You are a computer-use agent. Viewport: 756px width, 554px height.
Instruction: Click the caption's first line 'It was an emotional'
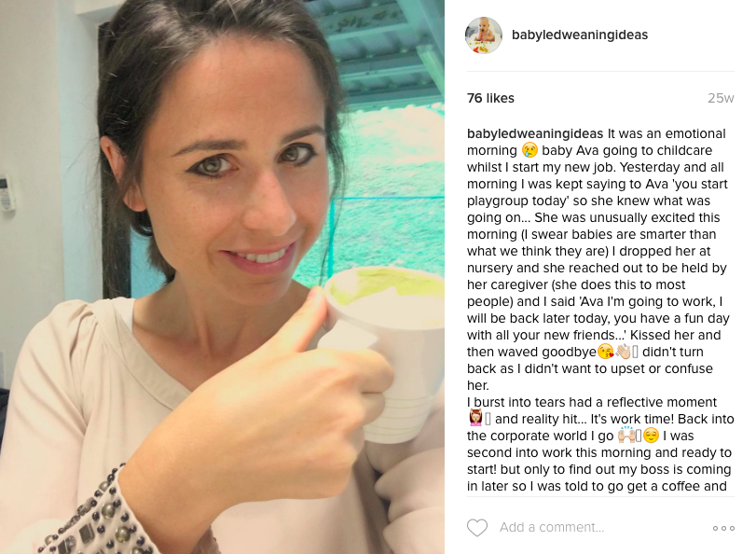[667, 133]
